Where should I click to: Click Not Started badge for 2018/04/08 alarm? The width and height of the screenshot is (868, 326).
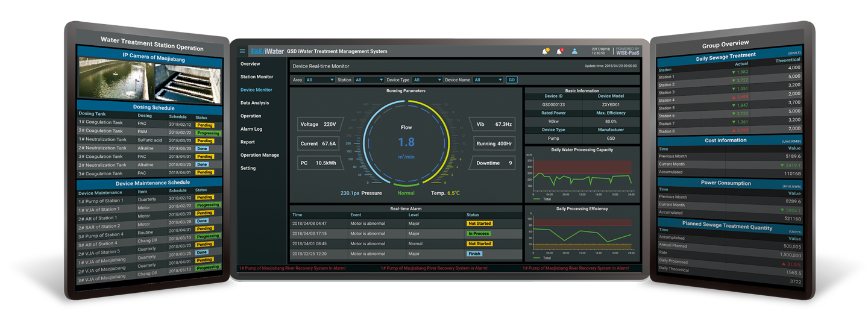480,224
